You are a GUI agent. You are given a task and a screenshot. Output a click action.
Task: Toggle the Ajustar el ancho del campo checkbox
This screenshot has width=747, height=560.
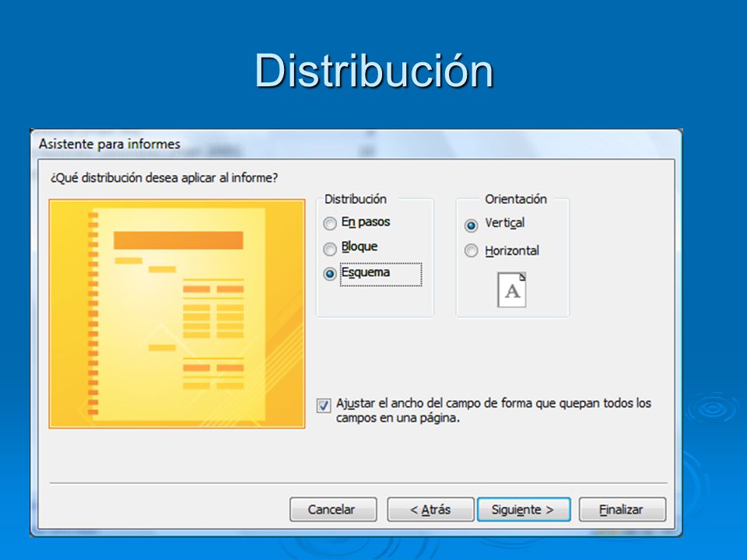pyautogui.click(x=324, y=405)
